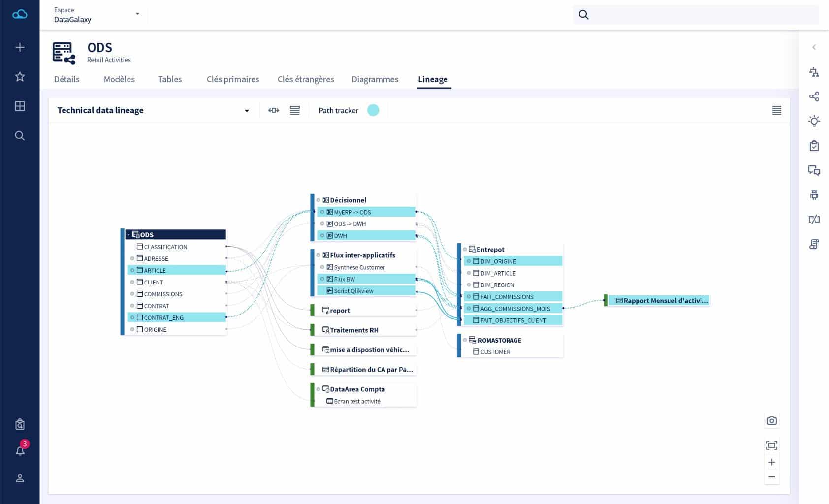Open the comments icon in right panel
This screenshot has width=829, height=504.
pyautogui.click(x=814, y=170)
